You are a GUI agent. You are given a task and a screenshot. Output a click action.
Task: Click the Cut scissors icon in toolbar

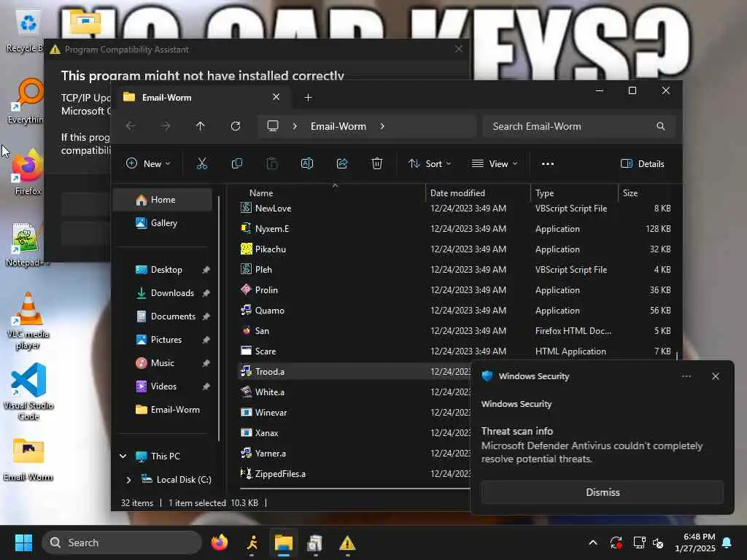coord(202,164)
